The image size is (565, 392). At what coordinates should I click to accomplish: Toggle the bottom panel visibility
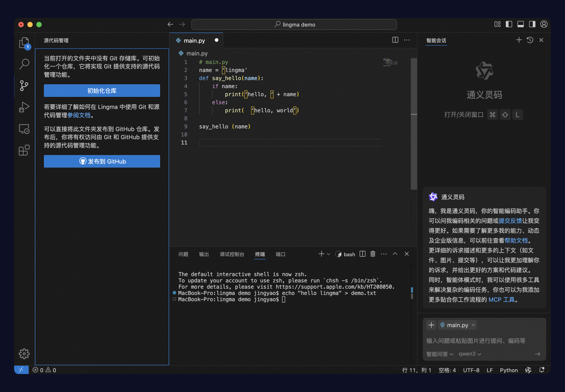[521, 24]
